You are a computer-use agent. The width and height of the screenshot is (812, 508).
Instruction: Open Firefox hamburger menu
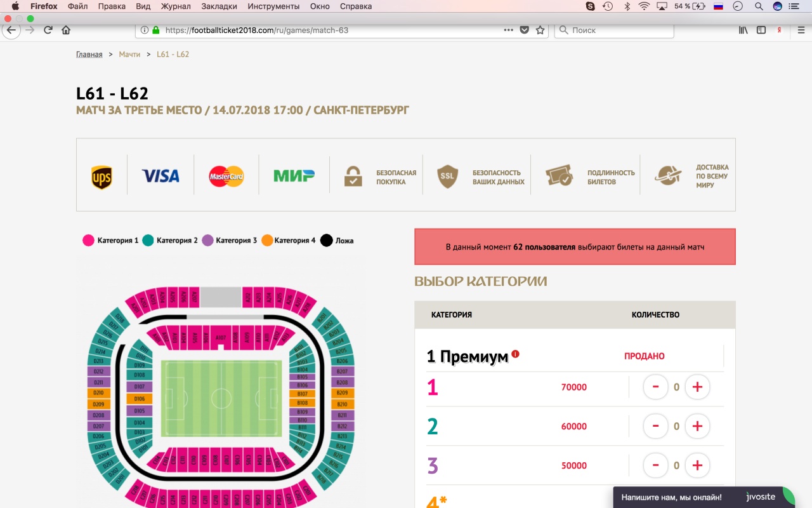point(801,30)
